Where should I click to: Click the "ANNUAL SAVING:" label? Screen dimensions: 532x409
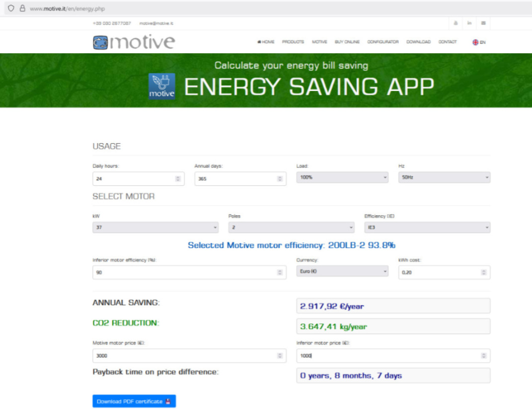(x=126, y=303)
